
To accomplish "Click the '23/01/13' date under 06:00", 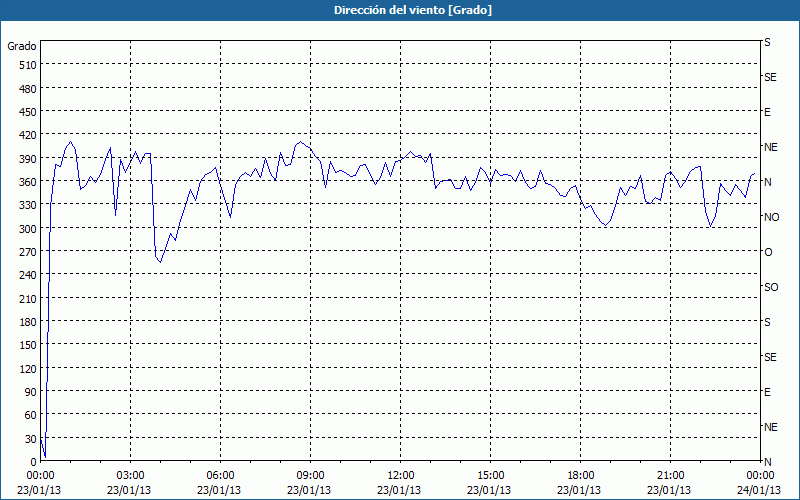I will point(219,490).
